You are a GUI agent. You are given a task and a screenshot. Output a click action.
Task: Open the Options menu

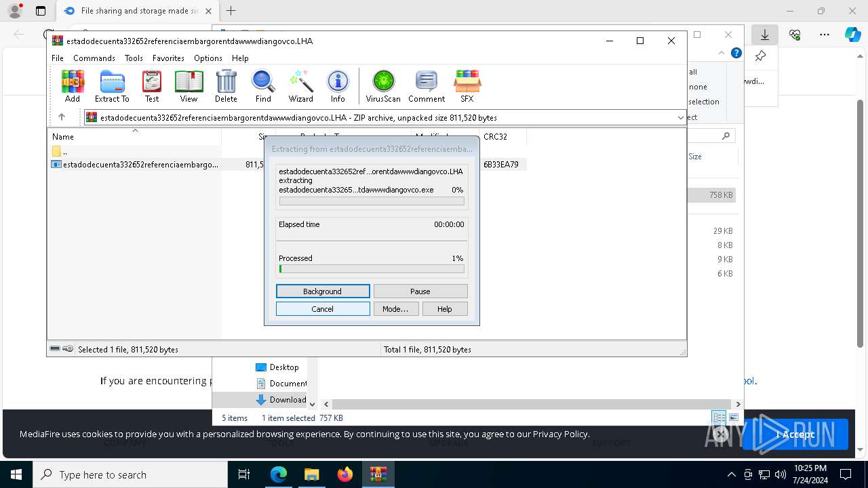pyautogui.click(x=208, y=58)
